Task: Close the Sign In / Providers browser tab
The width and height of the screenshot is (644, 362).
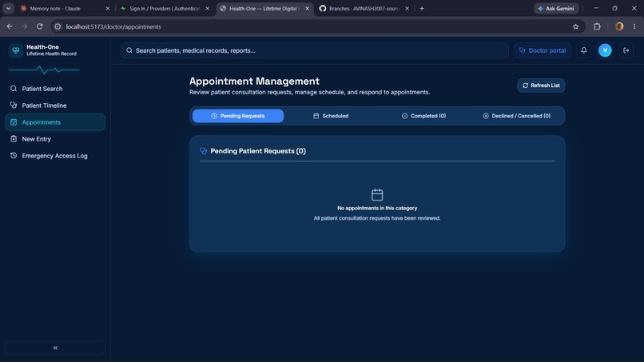Action: click(208, 9)
